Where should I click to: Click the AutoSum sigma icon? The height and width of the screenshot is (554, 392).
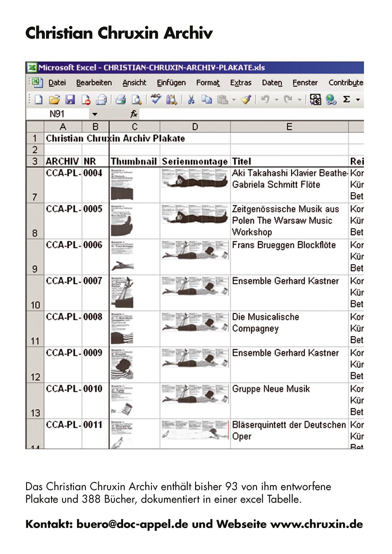tap(346, 99)
